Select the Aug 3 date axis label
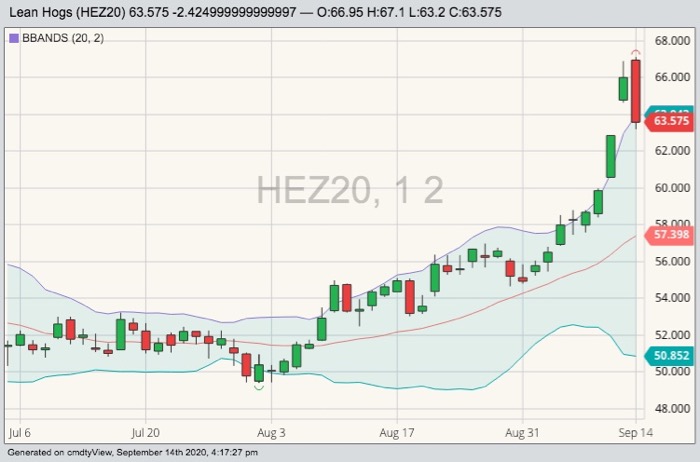 [271, 434]
